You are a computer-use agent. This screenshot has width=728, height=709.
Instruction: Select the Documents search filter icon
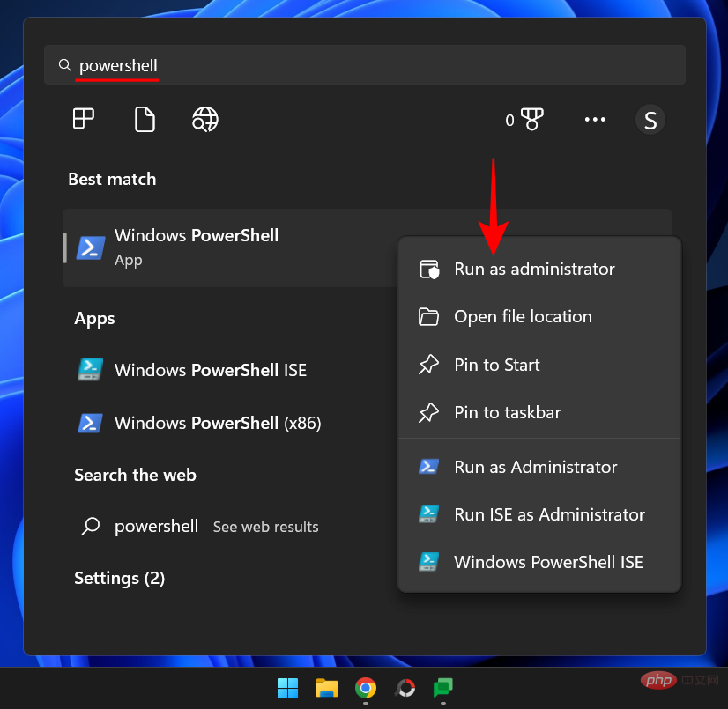pos(144,119)
